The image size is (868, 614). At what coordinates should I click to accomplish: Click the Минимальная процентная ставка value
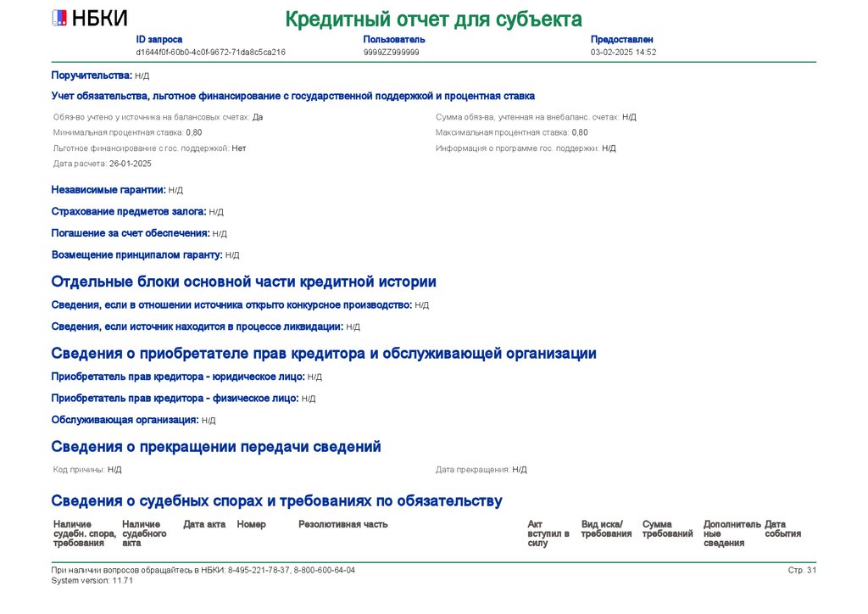click(194, 132)
